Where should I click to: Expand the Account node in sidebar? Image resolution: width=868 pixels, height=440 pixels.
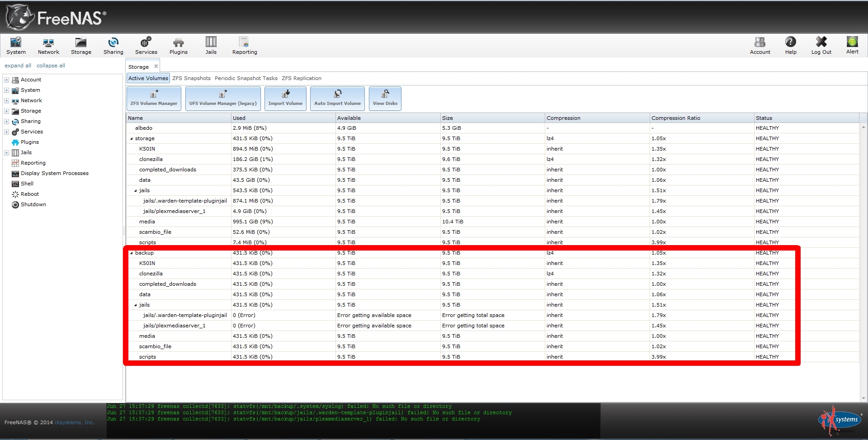tap(7, 80)
